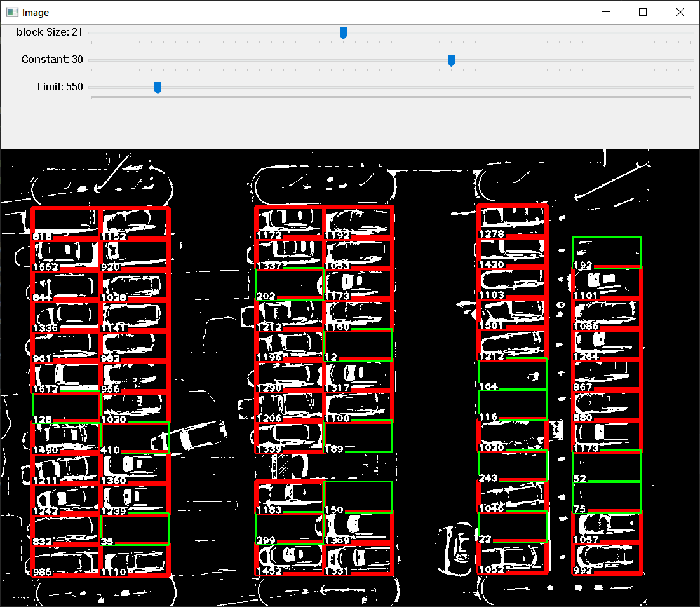
Task: Click the pixel count text '1053'
Action: pos(338,266)
